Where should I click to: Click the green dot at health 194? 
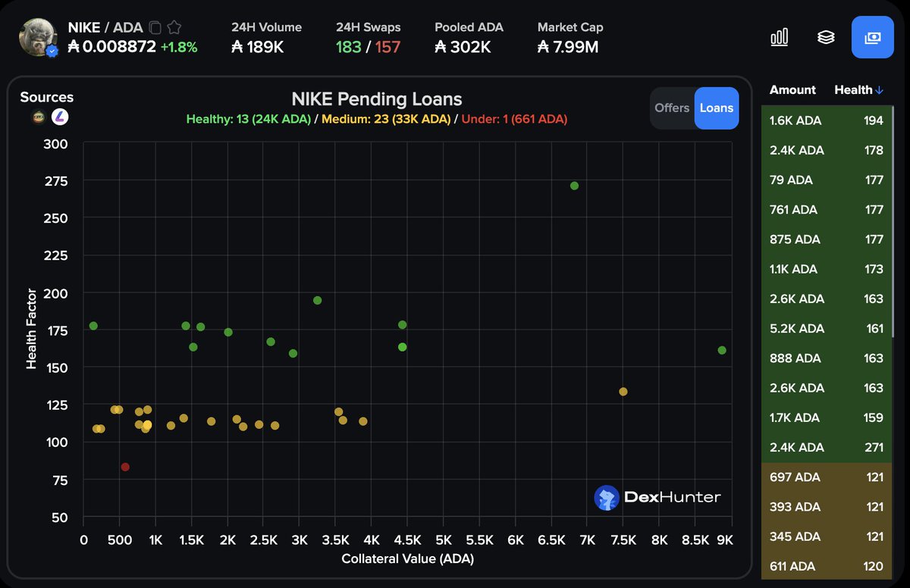click(x=317, y=300)
